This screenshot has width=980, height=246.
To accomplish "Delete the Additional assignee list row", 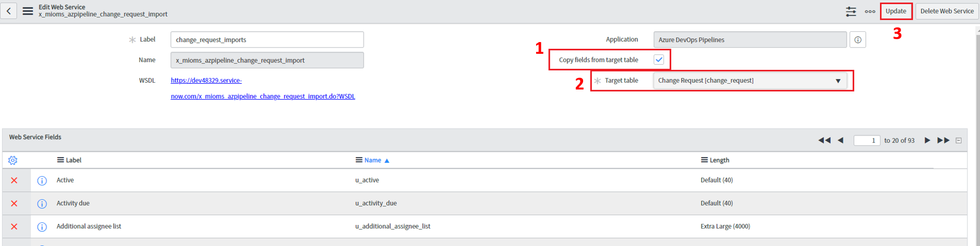I will pyautogui.click(x=14, y=226).
